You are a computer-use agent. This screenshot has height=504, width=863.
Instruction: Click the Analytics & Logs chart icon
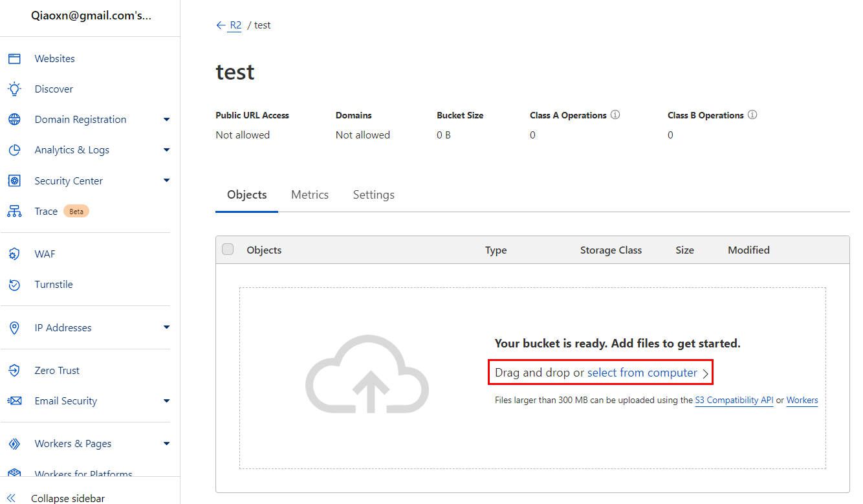pyautogui.click(x=14, y=150)
